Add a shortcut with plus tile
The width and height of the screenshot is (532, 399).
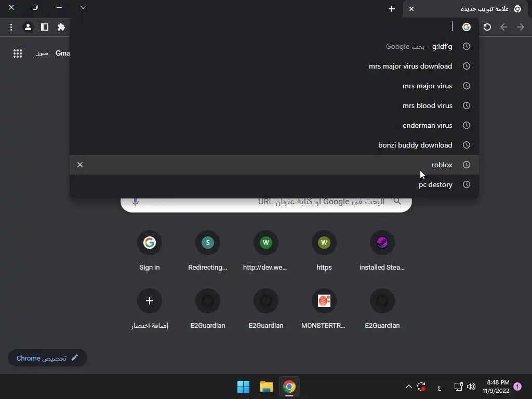pyautogui.click(x=149, y=309)
